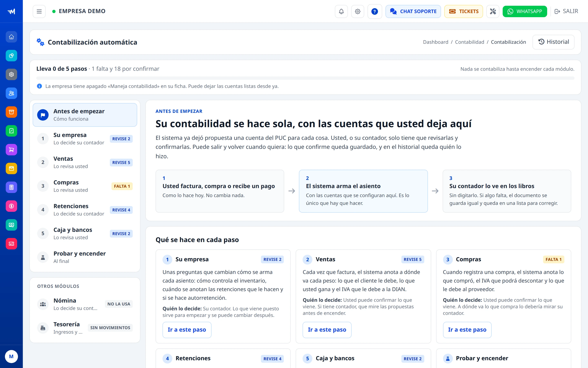
Task: Click the steps progress bar
Action: coord(305,78)
